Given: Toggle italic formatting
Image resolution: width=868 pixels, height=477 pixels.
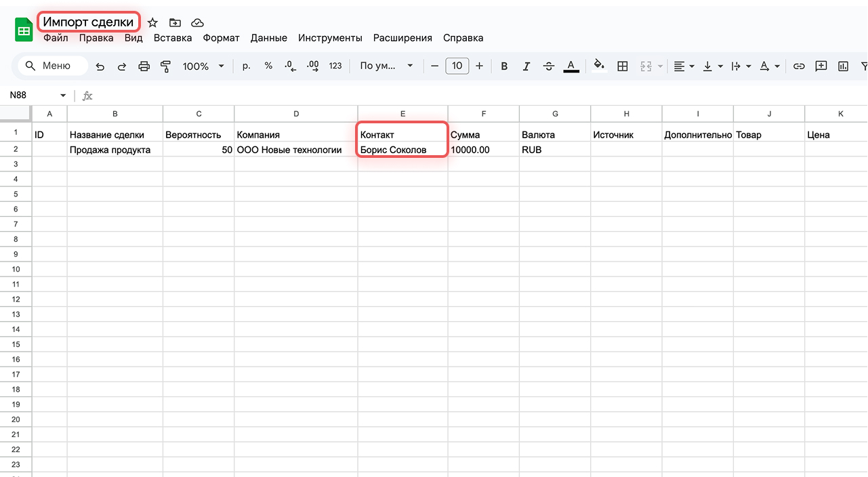Looking at the screenshot, I should [x=526, y=66].
